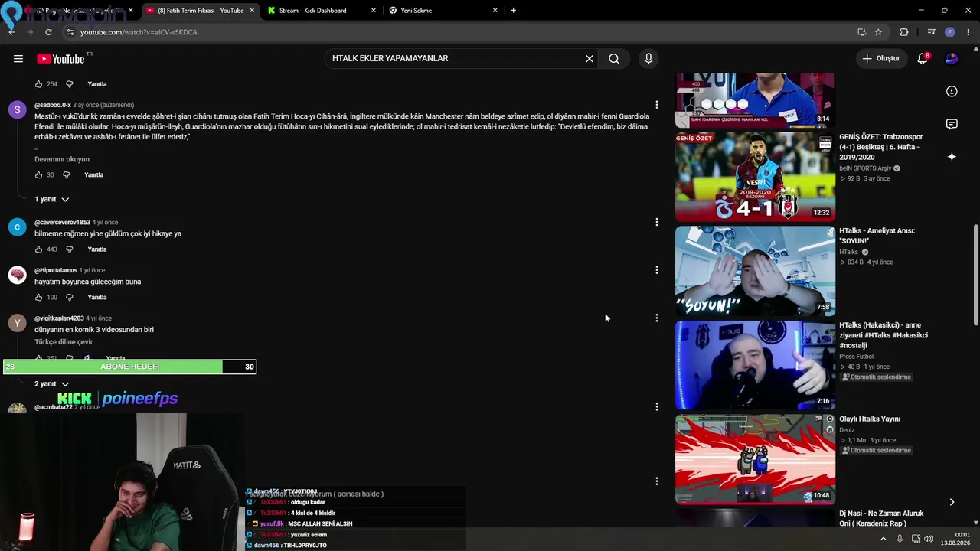Go to YouTube home via the logo
Viewport: 980px width, 551px height.
click(60, 59)
